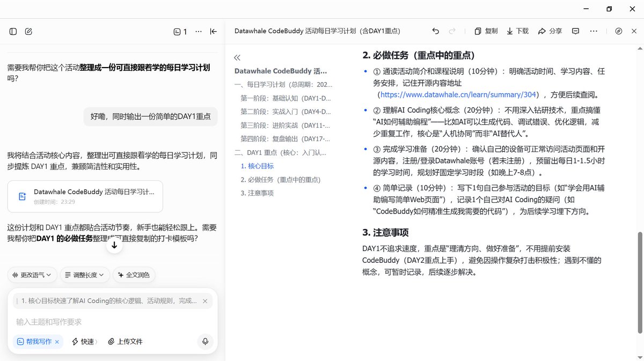Undo the last document edit
The width and height of the screenshot is (644, 361).
pyautogui.click(x=436, y=31)
